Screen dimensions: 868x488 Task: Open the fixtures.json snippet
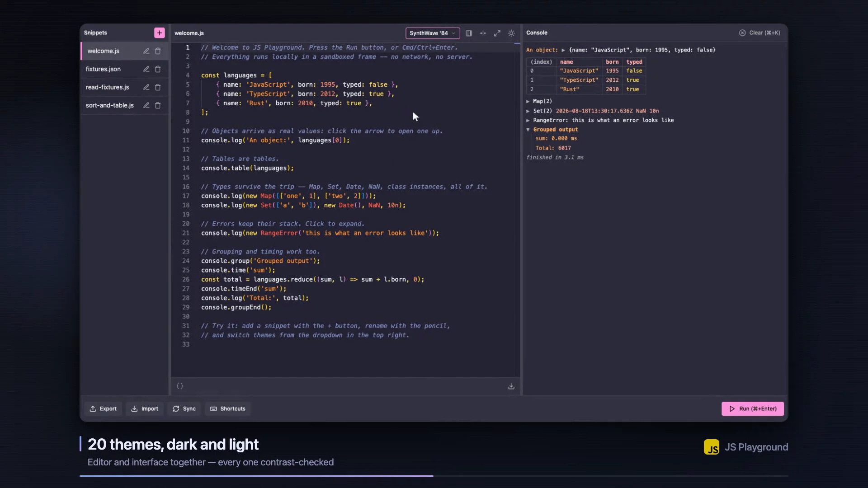103,69
